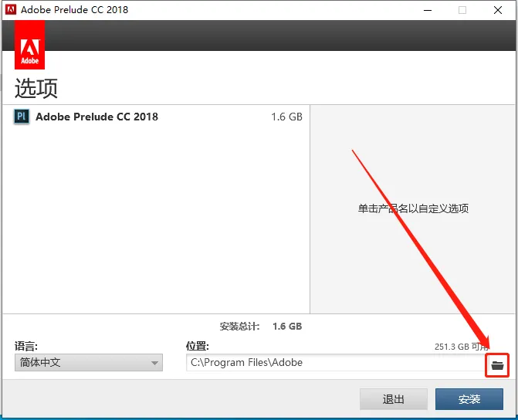Open the 简体中文 language dropdown
The width and height of the screenshot is (518, 420).
[x=89, y=363]
